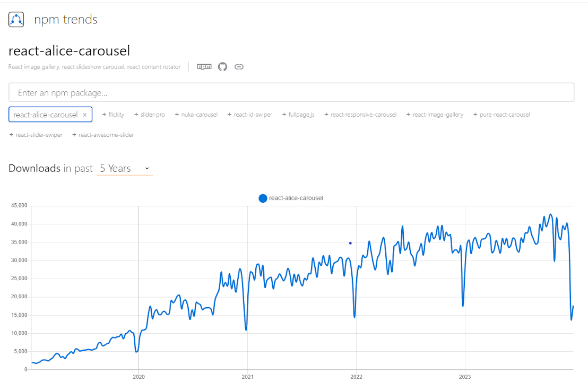Image resolution: width=588 pixels, height=390 pixels.
Task: Click the Enter an npm package field
Action: click(291, 92)
